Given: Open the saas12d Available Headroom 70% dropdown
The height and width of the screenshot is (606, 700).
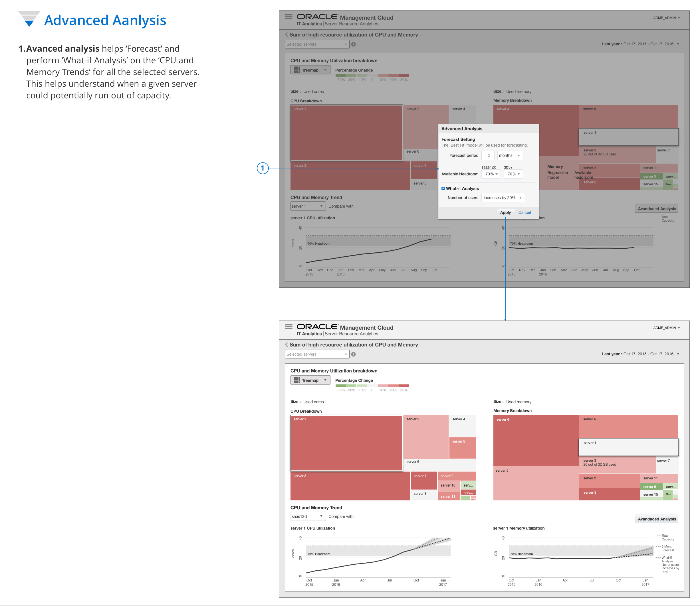Looking at the screenshot, I should click(x=491, y=174).
